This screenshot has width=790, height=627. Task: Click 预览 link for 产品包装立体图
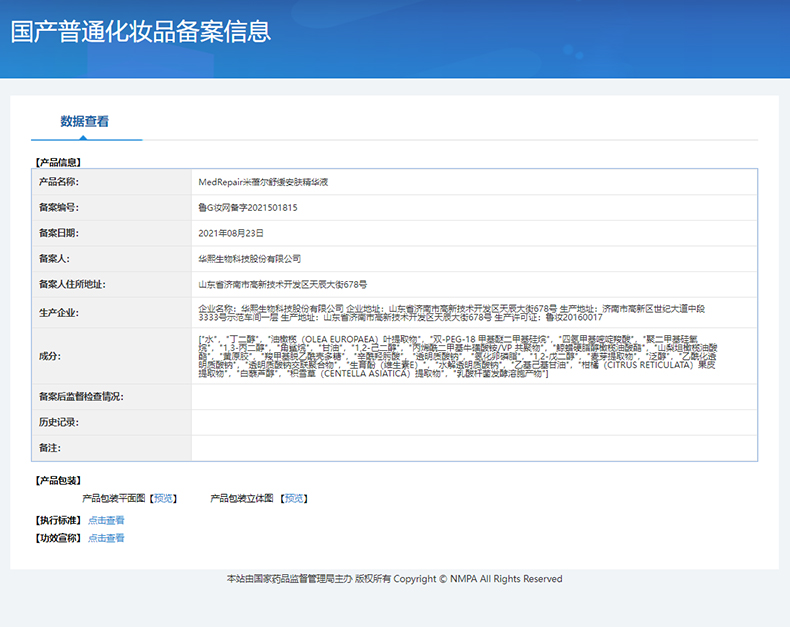[x=295, y=498]
